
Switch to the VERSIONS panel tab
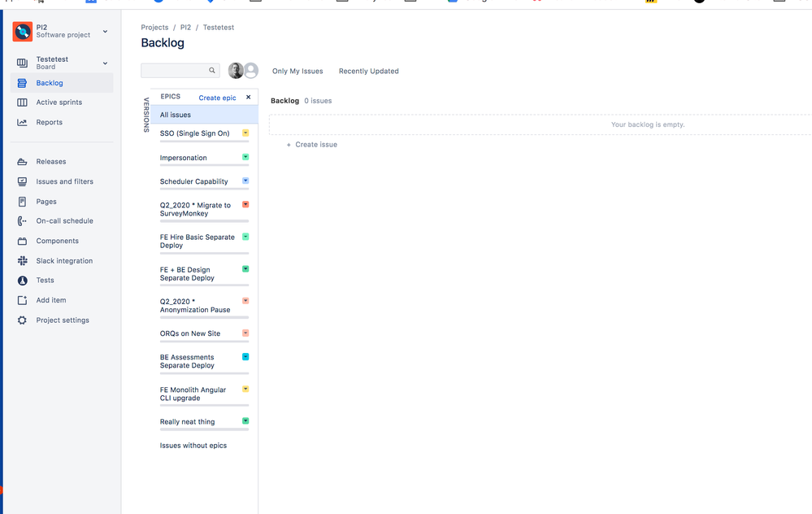[145, 114]
